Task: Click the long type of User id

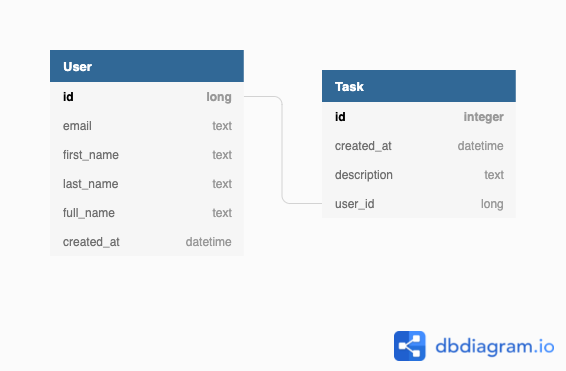Action: [x=219, y=97]
